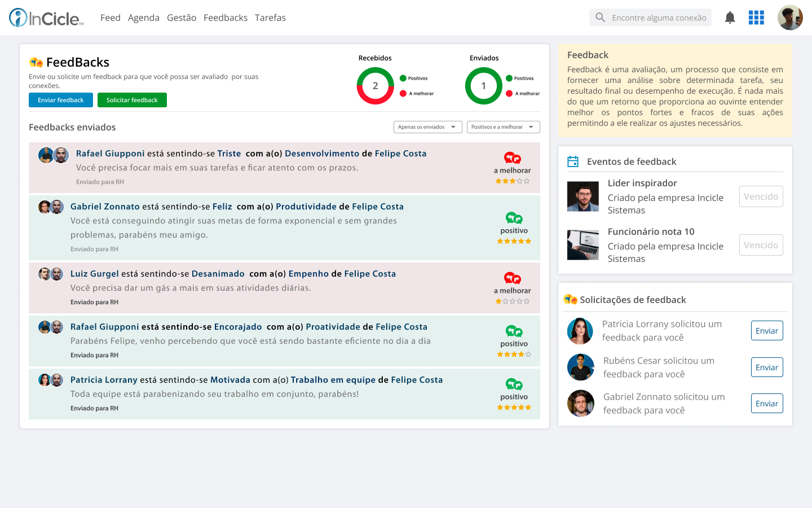The height and width of the screenshot is (508, 812).
Task: Click the positivo icon on Feliz feedback
Action: pyautogui.click(x=514, y=218)
